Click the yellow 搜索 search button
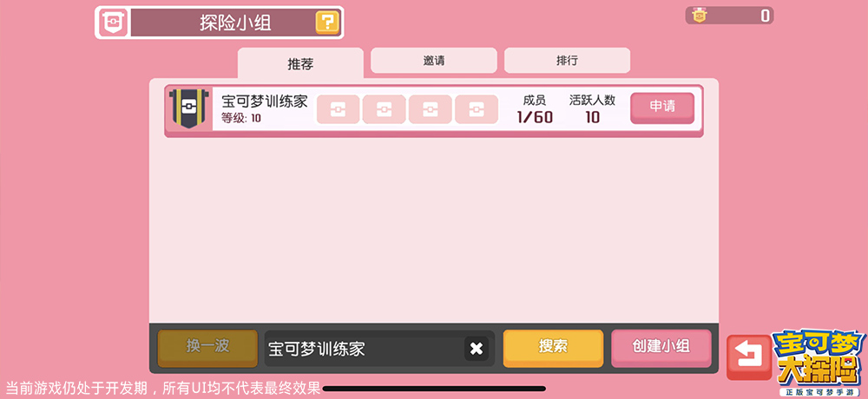 [x=553, y=348]
